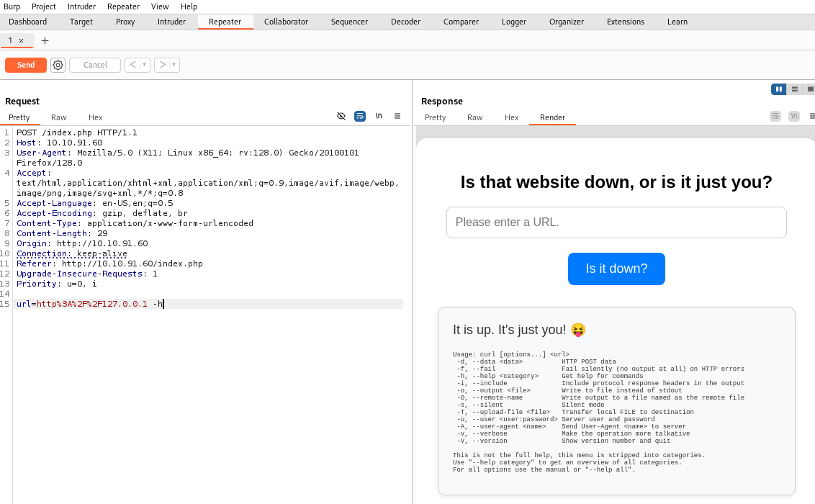Viewport: 815px width, 504px height.
Task: Open the Decoder tool tab
Action: click(405, 22)
